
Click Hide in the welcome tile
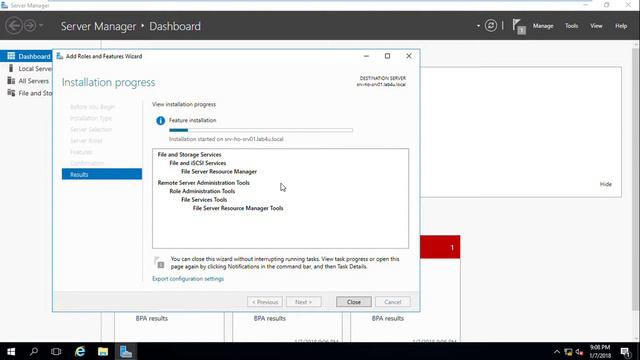pyautogui.click(x=605, y=184)
